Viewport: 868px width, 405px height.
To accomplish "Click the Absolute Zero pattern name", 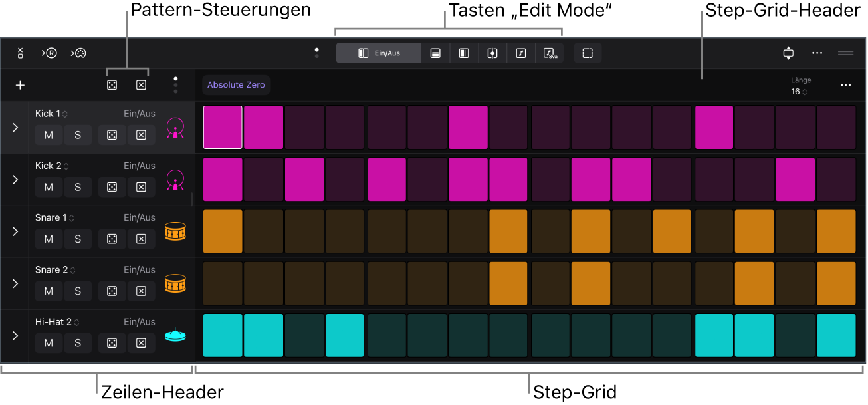I will pos(236,85).
